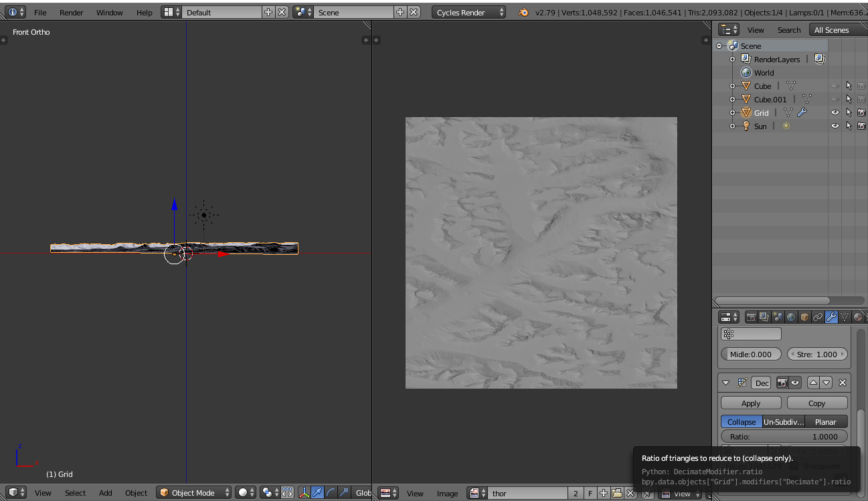Open the 3D view editor type selector

click(x=17, y=492)
